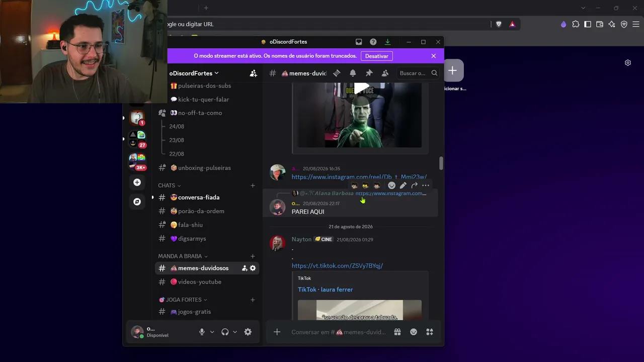Add channel to MANDA A BRABA category
644x362 pixels.
click(x=253, y=256)
